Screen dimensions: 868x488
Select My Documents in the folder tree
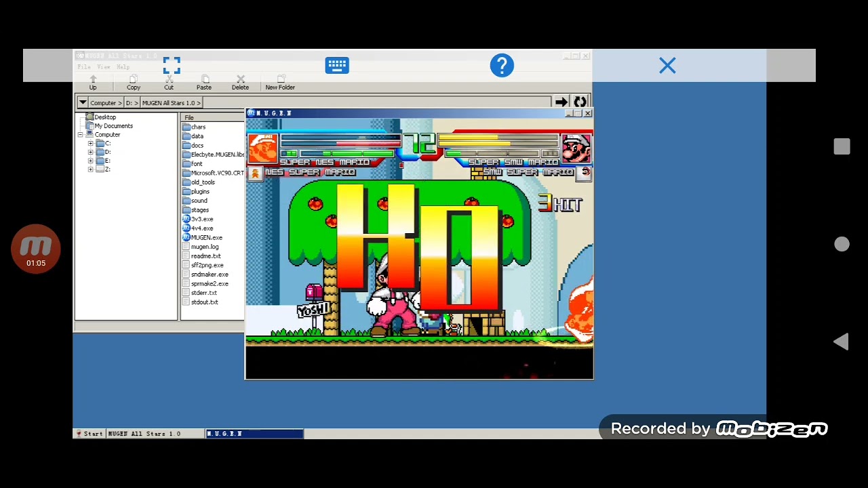point(113,126)
